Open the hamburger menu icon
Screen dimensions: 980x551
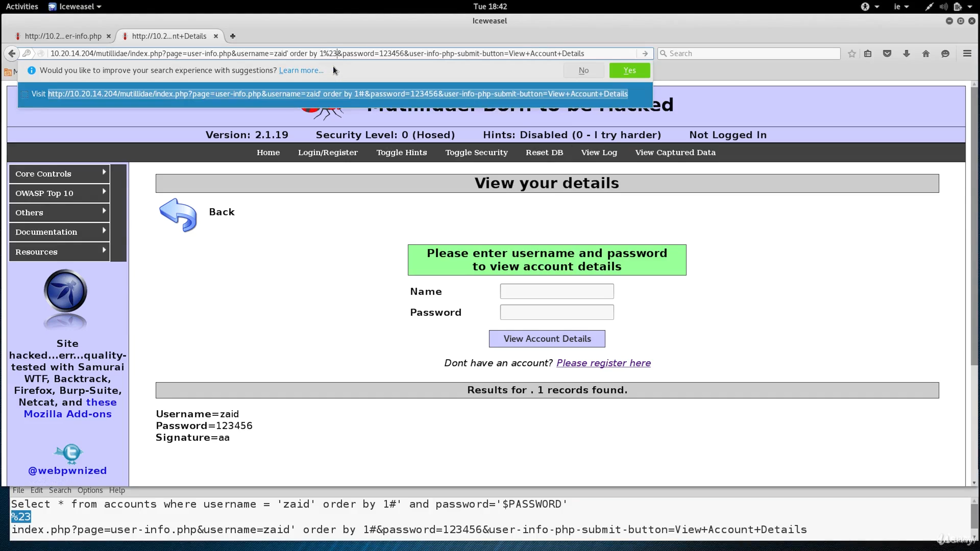(967, 54)
